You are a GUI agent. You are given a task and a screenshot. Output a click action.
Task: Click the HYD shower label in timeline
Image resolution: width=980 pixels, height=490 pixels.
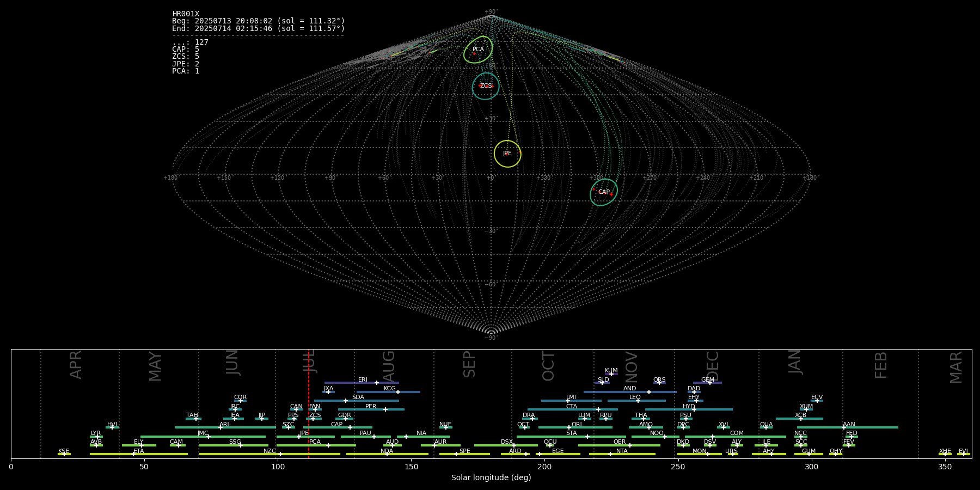(x=689, y=407)
